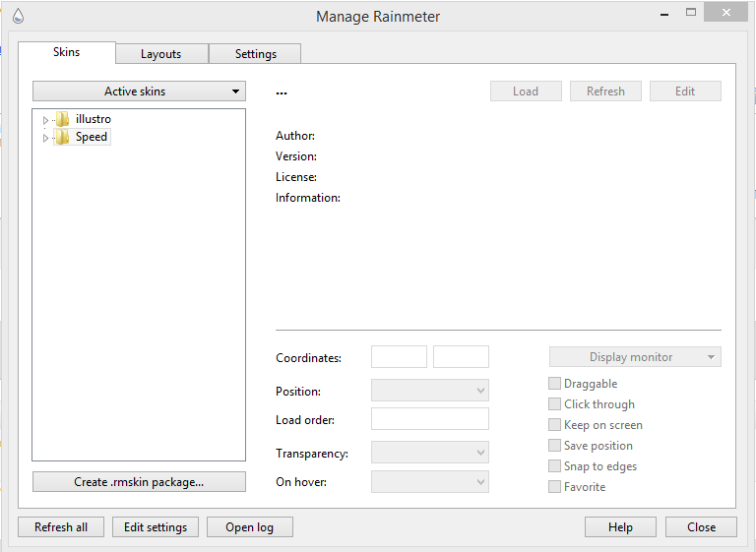
Task: Click the Load button
Action: click(526, 92)
